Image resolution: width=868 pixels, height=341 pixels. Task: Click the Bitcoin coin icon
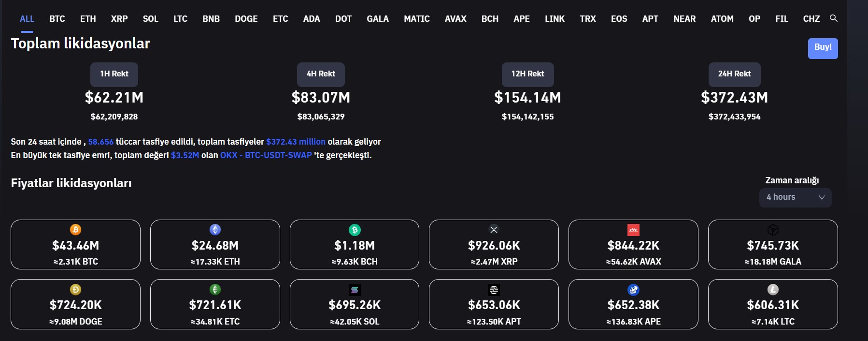(x=75, y=230)
